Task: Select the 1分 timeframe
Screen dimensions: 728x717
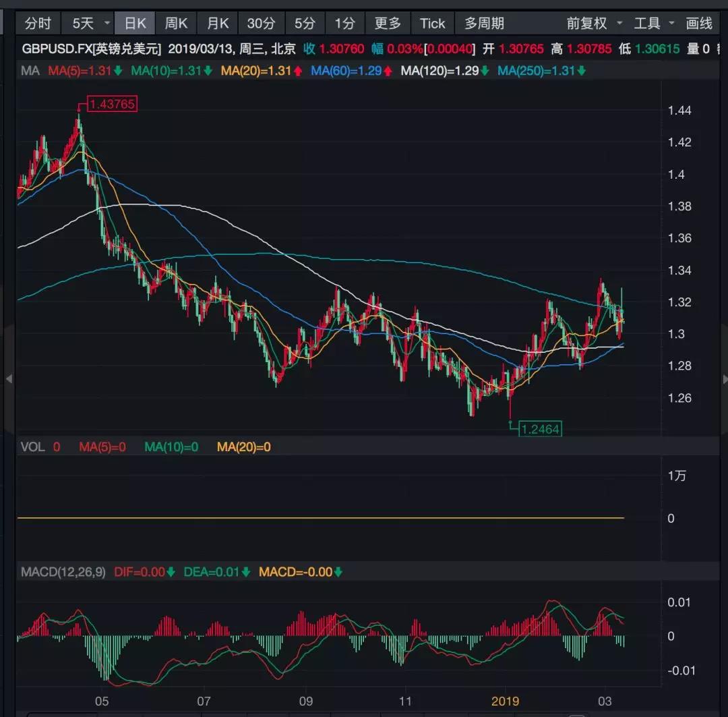Action: point(344,24)
